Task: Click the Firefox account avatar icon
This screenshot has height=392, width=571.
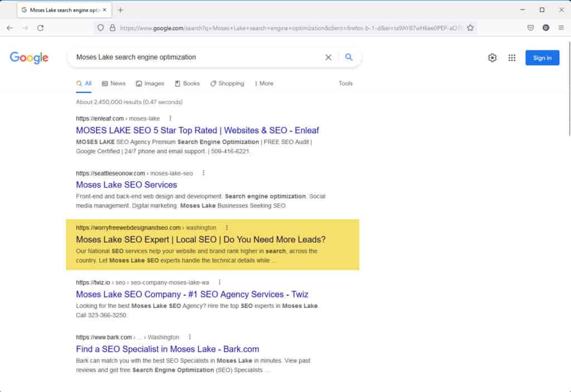Action: click(x=545, y=28)
